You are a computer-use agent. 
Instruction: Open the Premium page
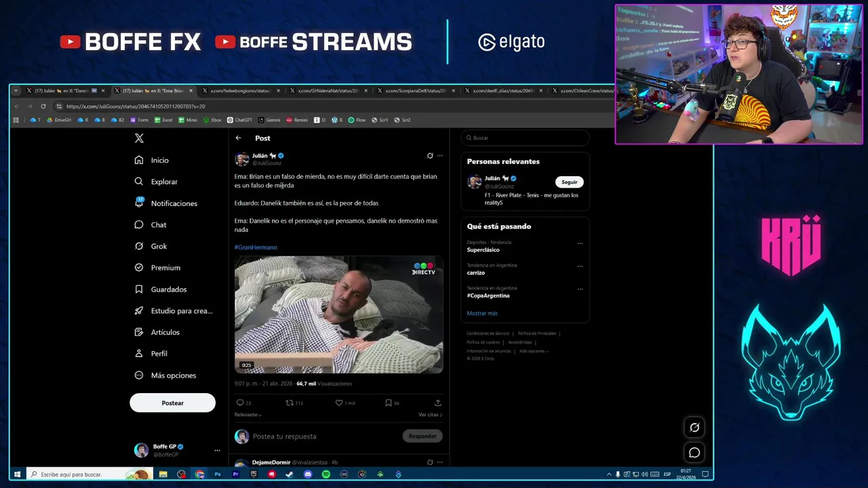pos(157,268)
